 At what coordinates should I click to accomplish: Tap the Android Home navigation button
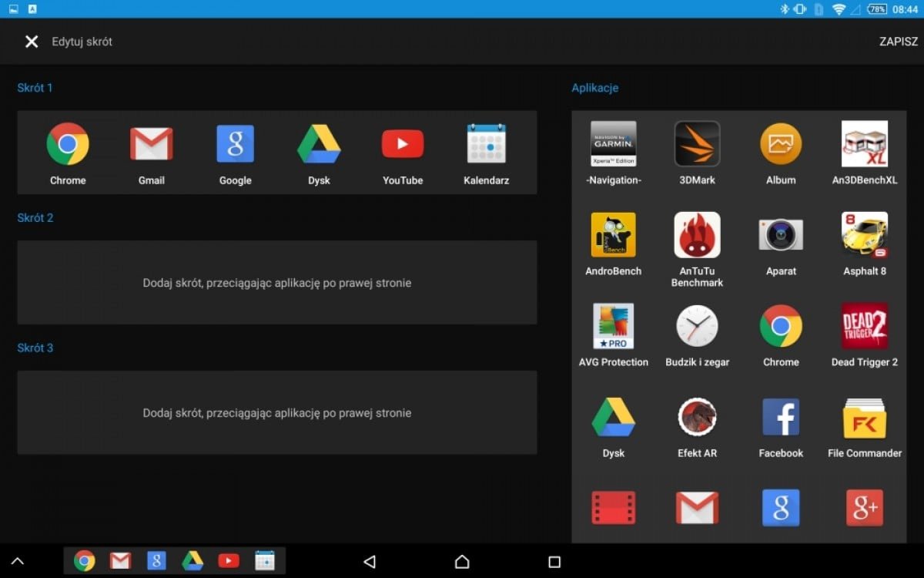tap(462, 562)
